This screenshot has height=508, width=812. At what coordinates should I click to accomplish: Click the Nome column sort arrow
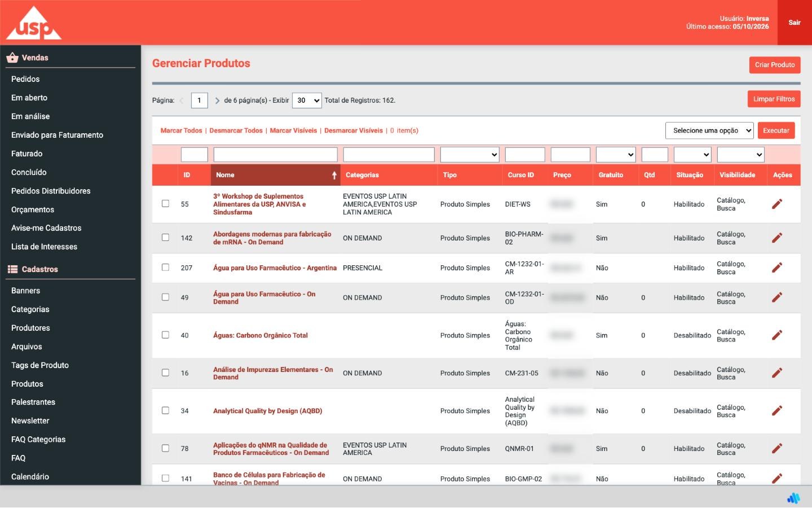click(334, 175)
